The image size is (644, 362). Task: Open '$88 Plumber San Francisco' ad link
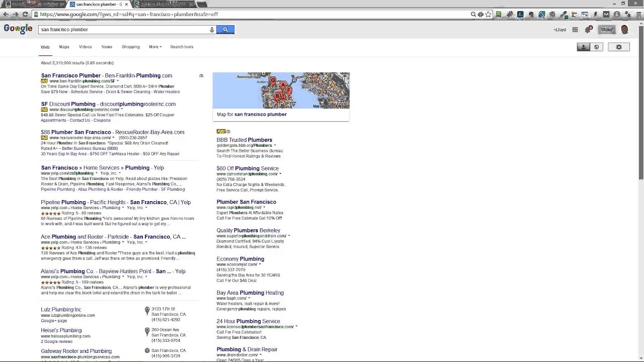point(113,132)
